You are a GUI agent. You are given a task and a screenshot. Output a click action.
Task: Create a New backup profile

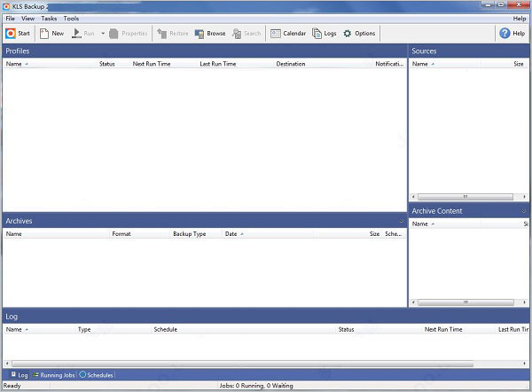[51, 34]
